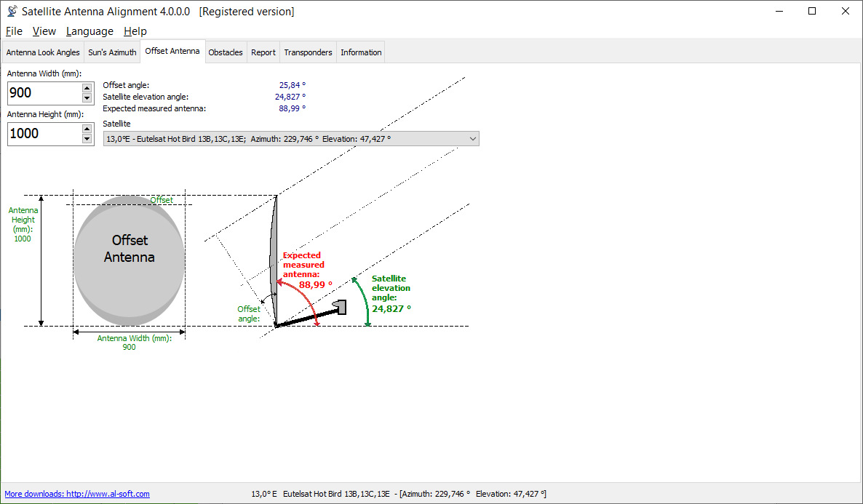Click the Antenna Width input field
863x504 pixels.
click(x=44, y=93)
